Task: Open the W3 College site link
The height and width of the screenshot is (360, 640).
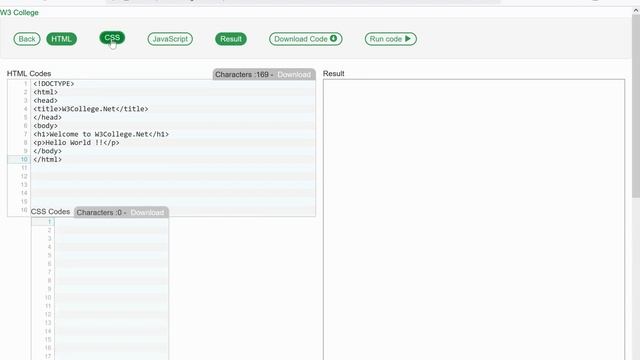Action: pyautogui.click(x=19, y=13)
